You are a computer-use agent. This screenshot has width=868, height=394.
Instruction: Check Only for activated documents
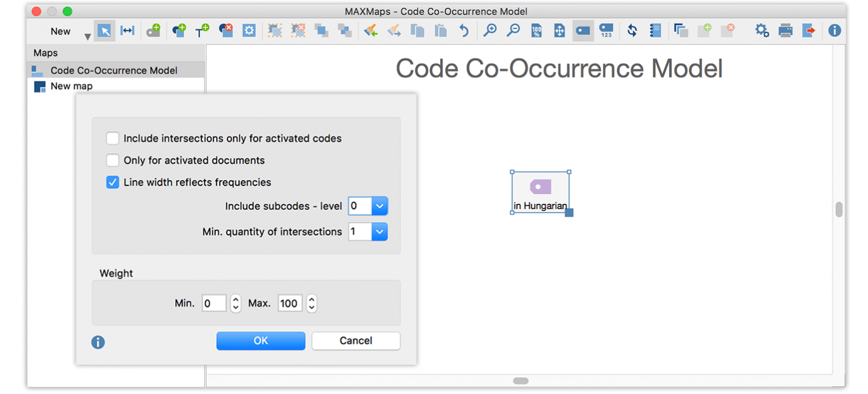pyautogui.click(x=112, y=160)
